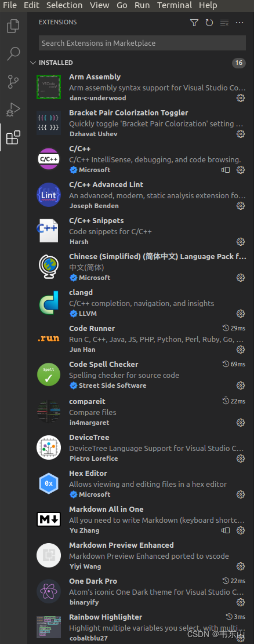Open the Selection menu
254x644 pixels.
click(x=64, y=5)
